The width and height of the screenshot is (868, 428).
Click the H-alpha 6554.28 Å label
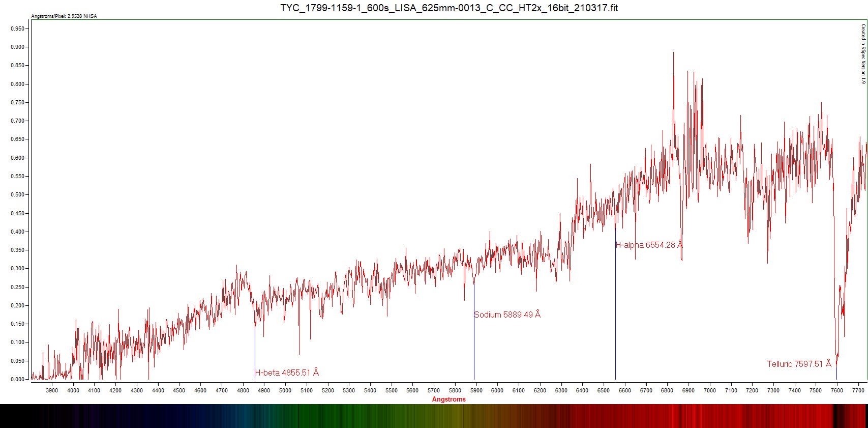point(648,245)
